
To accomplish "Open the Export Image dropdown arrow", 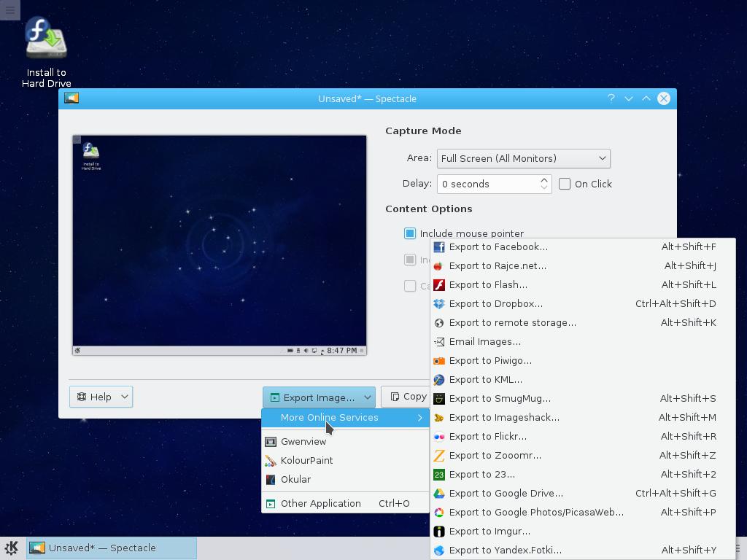I will point(368,397).
